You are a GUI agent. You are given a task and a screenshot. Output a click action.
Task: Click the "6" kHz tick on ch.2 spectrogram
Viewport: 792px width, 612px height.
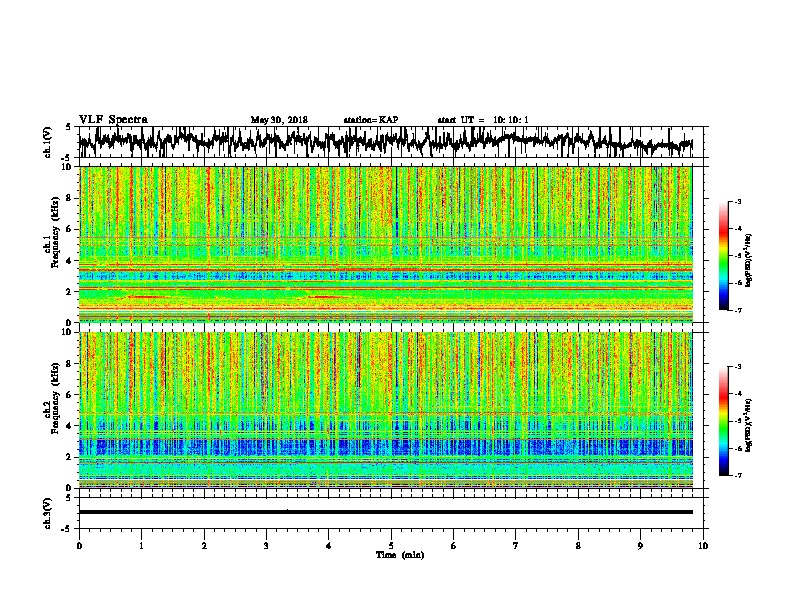[x=70, y=395]
